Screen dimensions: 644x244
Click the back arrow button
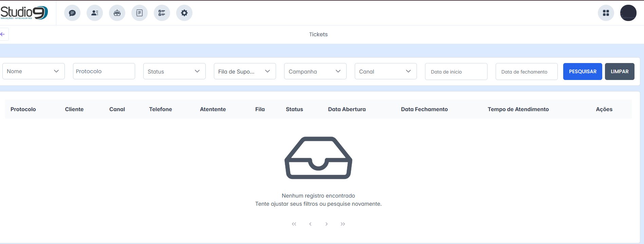[x=3, y=34]
